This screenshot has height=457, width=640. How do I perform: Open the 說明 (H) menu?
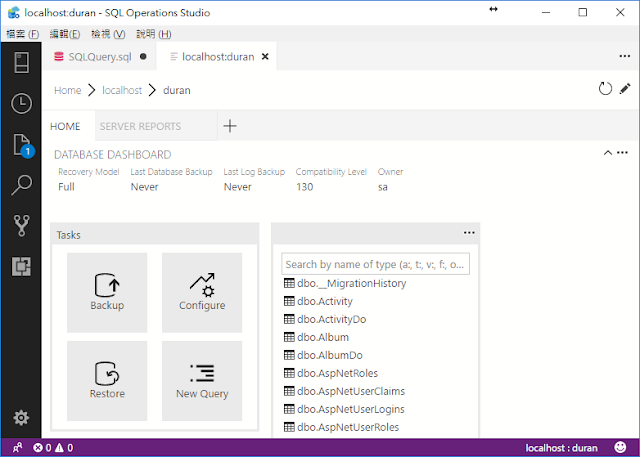[x=154, y=34]
